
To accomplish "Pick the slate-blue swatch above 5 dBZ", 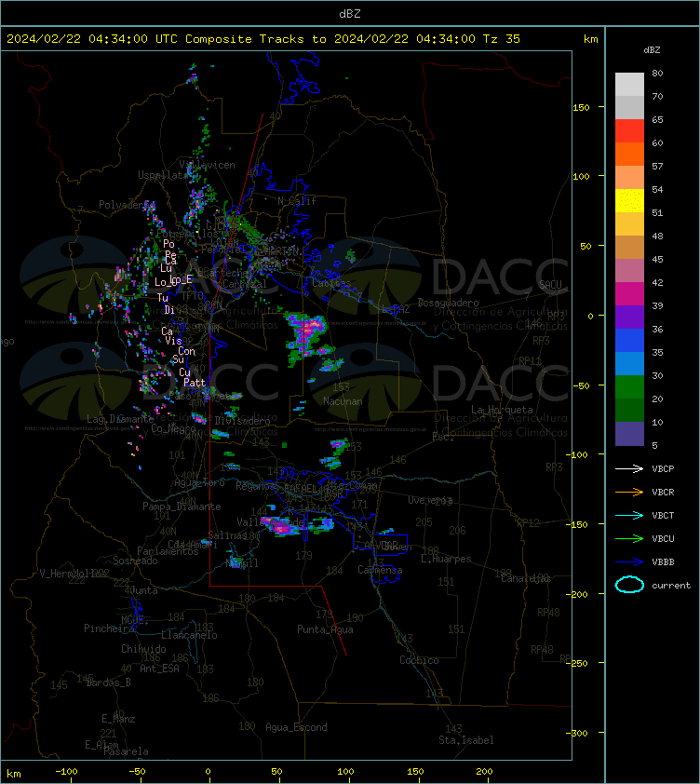I will coord(629,434).
